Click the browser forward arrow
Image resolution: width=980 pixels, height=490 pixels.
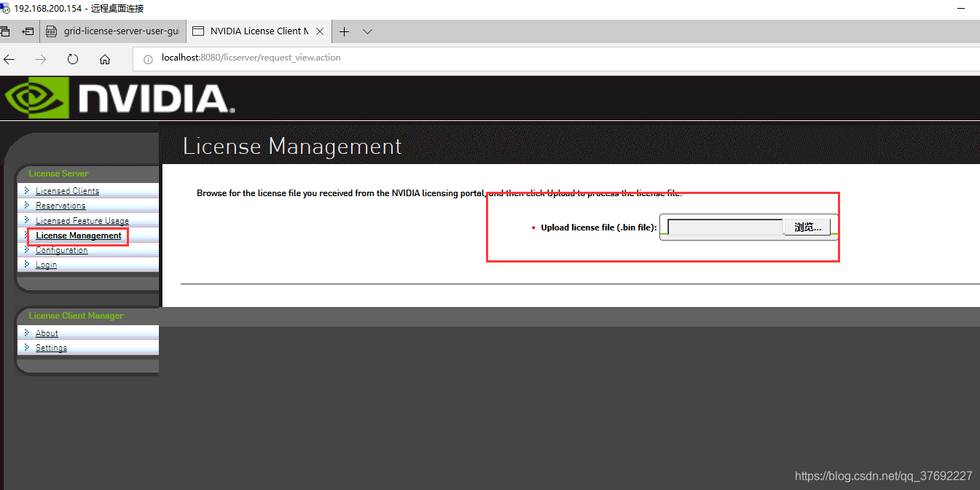coord(41,59)
